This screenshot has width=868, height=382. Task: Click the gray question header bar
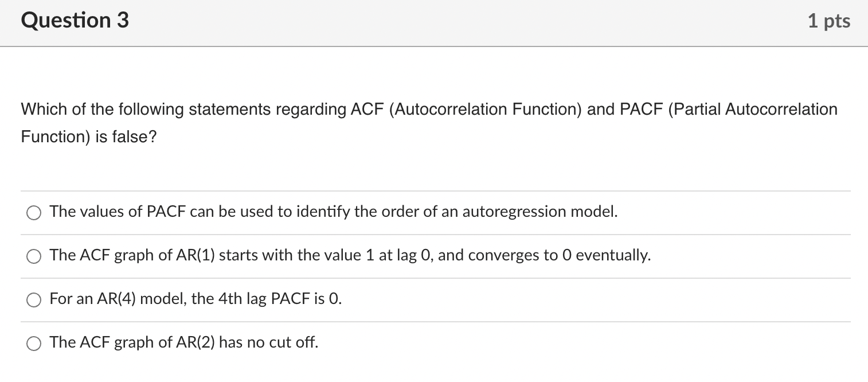pos(434,23)
